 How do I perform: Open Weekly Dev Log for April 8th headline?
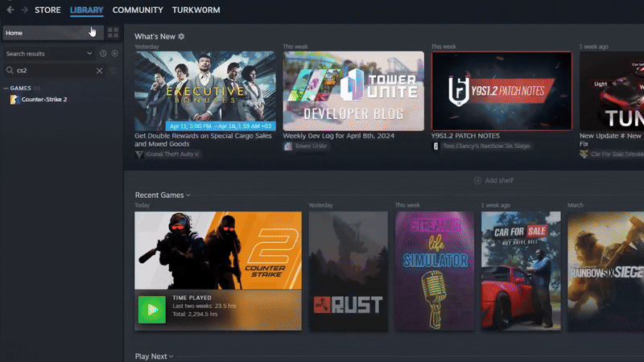pyautogui.click(x=338, y=136)
